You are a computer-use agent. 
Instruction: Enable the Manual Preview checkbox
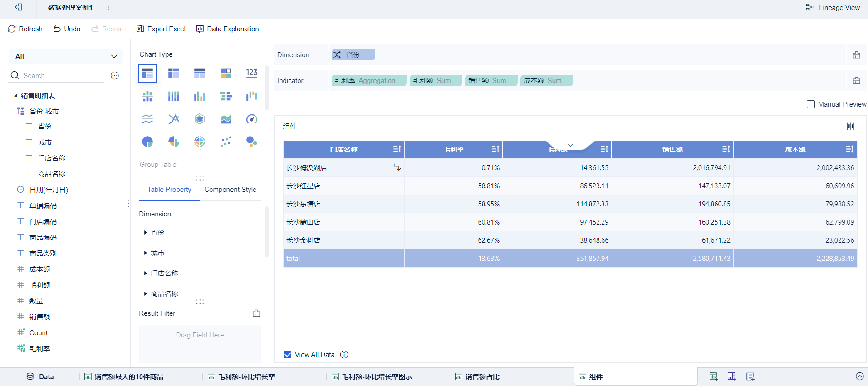811,104
